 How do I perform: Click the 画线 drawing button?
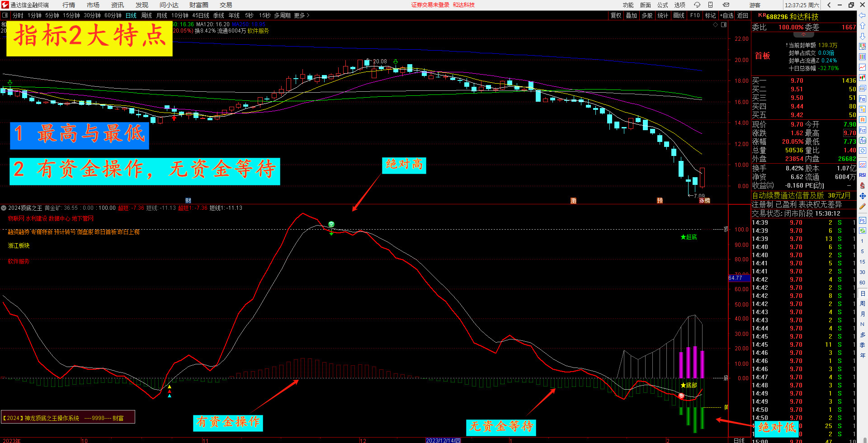click(x=679, y=15)
